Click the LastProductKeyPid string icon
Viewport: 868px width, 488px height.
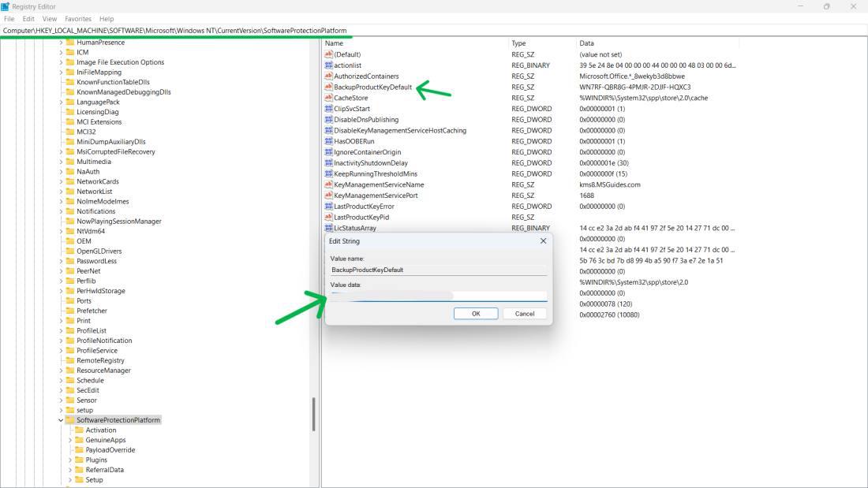pos(328,217)
